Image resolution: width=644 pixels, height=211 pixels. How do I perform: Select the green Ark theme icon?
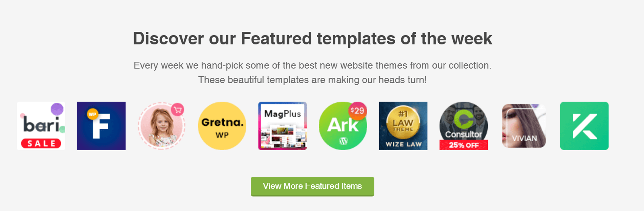click(343, 126)
